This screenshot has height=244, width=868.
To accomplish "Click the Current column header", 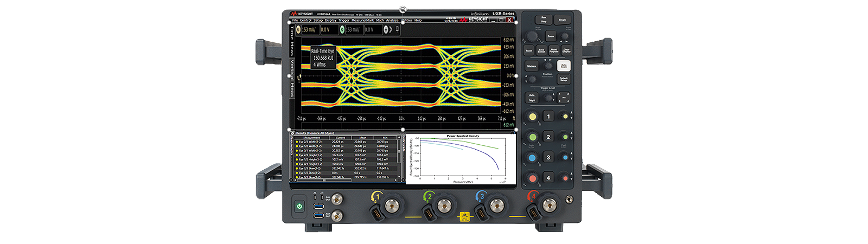I will pos(340,138).
